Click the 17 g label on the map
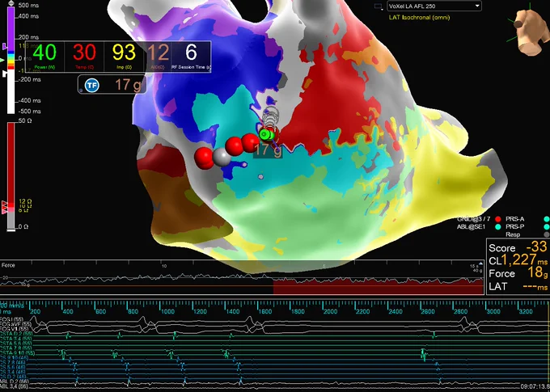Screen dimensions: 550x392 tap(268, 150)
